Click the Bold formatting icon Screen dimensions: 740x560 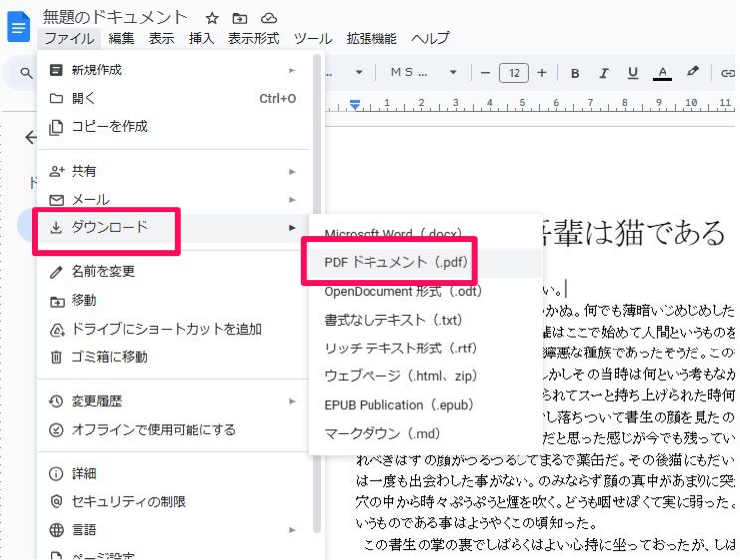(x=575, y=72)
